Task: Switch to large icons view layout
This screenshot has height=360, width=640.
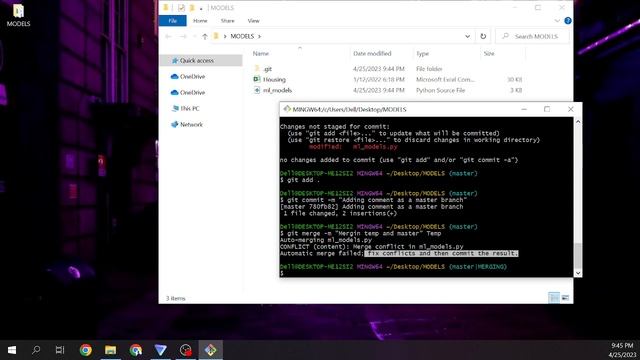Action: pyautogui.click(x=565, y=298)
